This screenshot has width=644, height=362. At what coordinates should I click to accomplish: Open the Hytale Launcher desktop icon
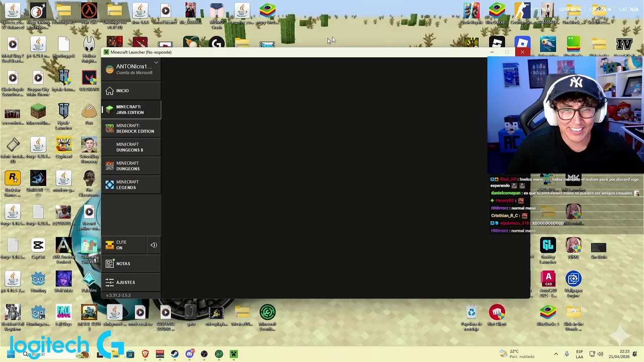click(63, 117)
